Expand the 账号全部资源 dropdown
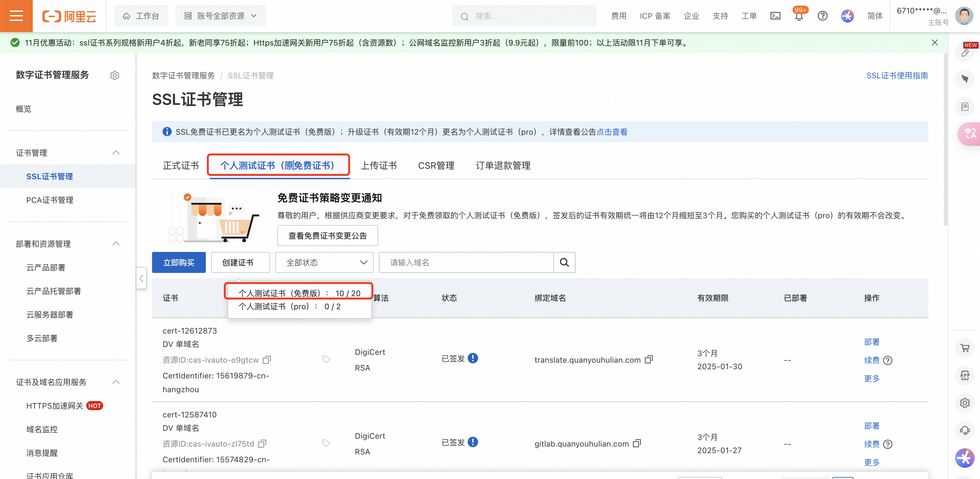 tap(221, 16)
